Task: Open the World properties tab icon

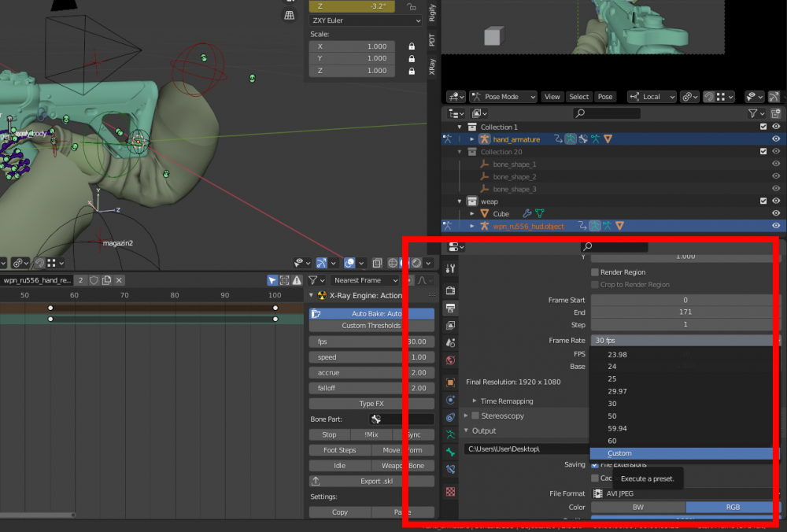Action: 450,360
